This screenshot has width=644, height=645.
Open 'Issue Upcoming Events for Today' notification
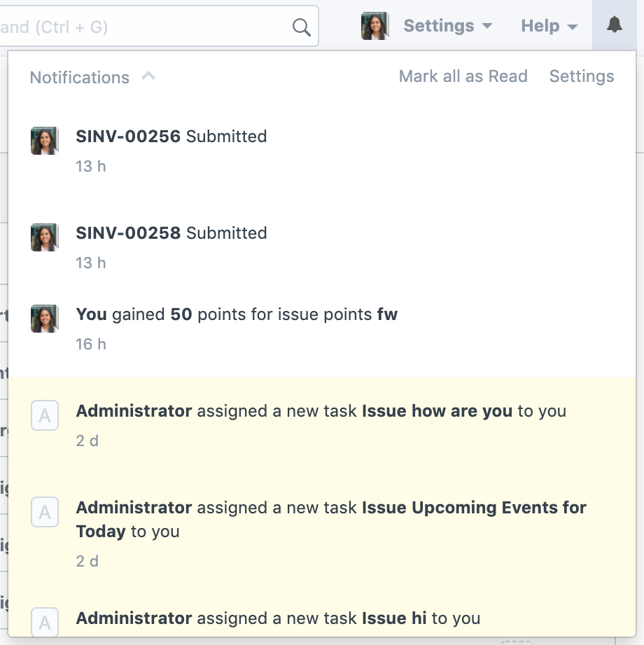(330, 519)
